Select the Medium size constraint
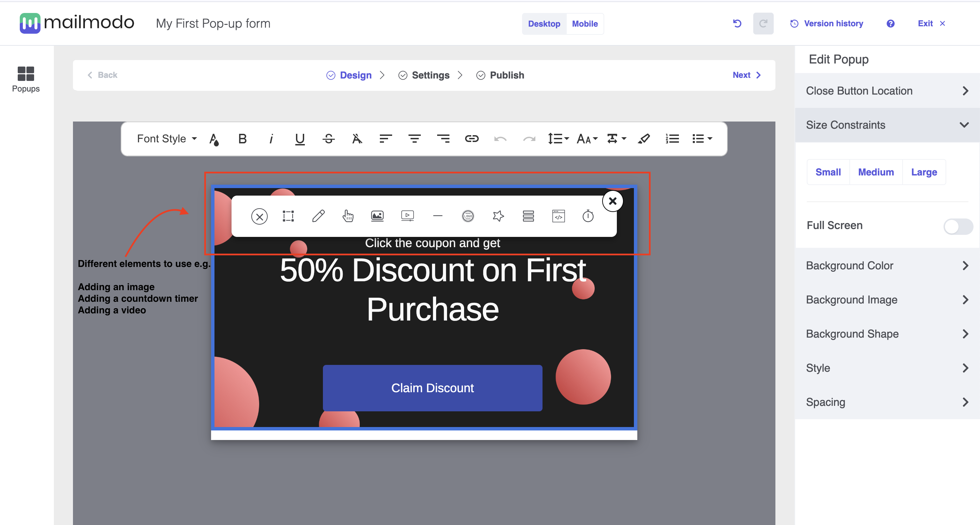This screenshot has height=525, width=980. tap(876, 172)
